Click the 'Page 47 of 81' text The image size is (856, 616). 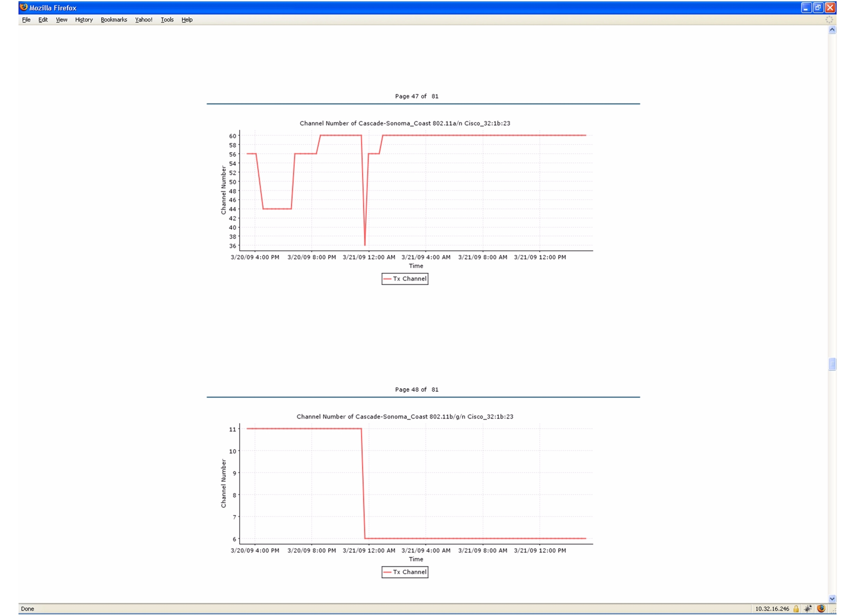coord(417,96)
